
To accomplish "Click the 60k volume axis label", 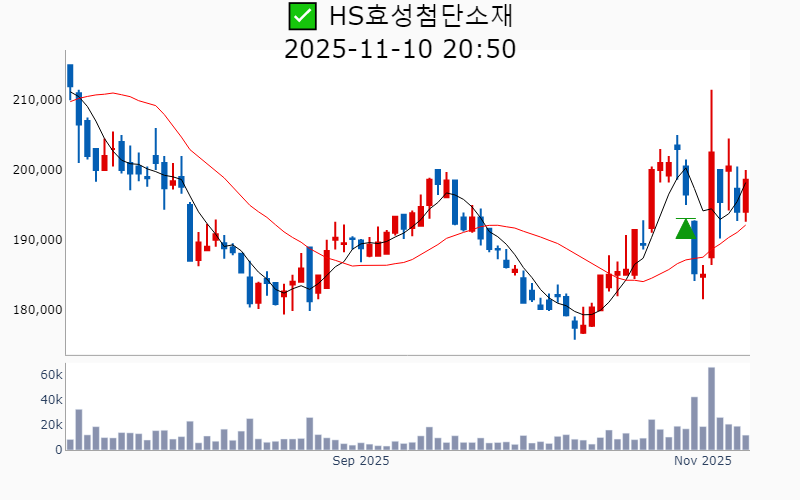I will pos(51,375).
